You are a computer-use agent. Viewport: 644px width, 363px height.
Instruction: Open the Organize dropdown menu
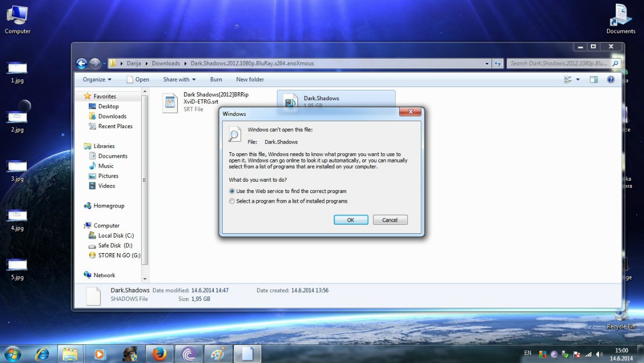pyautogui.click(x=97, y=79)
